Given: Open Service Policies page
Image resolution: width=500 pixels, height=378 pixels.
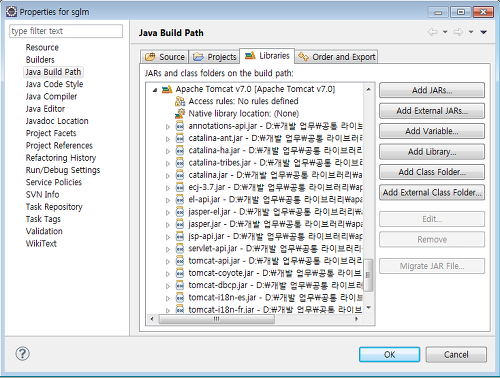Looking at the screenshot, I should click(54, 182).
